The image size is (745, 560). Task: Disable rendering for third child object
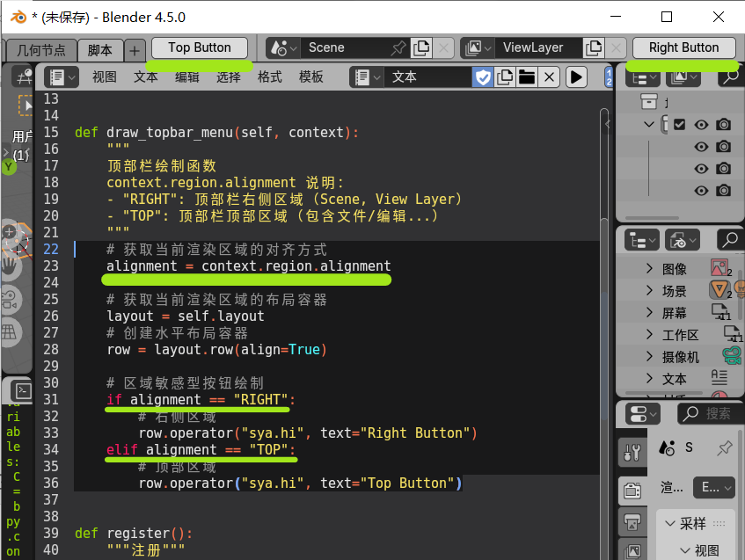(724, 191)
